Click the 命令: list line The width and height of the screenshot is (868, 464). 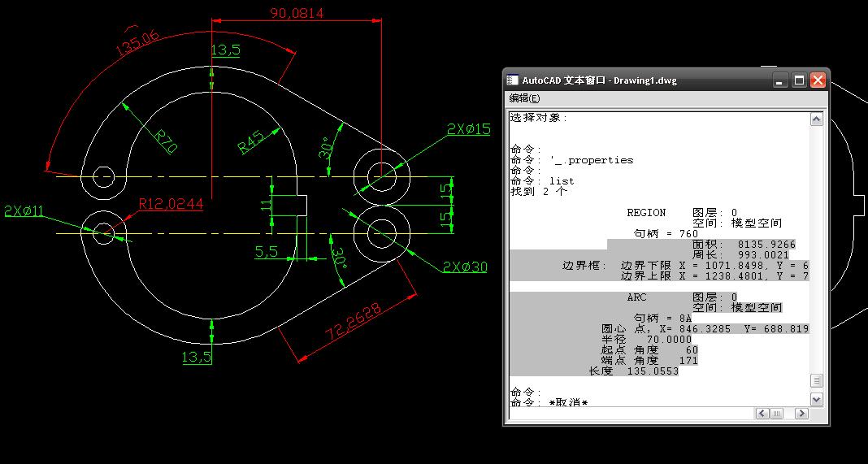click(x=543, y=181)
